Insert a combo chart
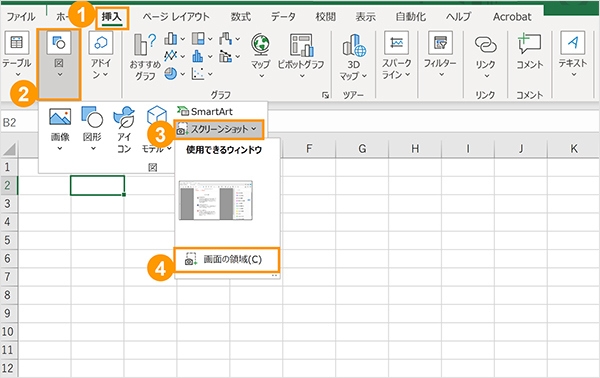The width and height of the screenshot is (600, 378). coord(226,56)
